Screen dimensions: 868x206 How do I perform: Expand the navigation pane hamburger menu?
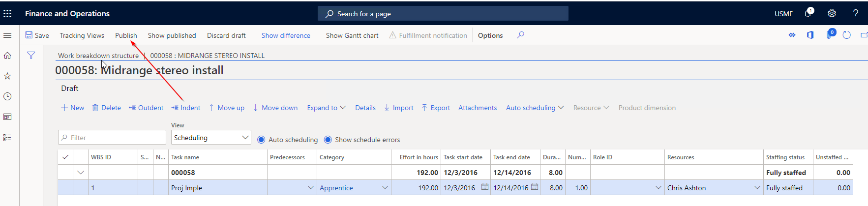pyautogui.click(x=7, y=35)
